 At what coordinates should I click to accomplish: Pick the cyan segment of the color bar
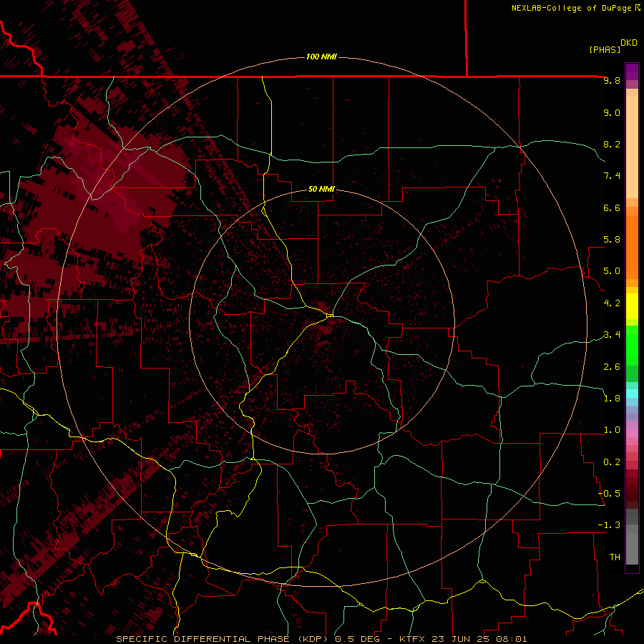click(632, 394)
